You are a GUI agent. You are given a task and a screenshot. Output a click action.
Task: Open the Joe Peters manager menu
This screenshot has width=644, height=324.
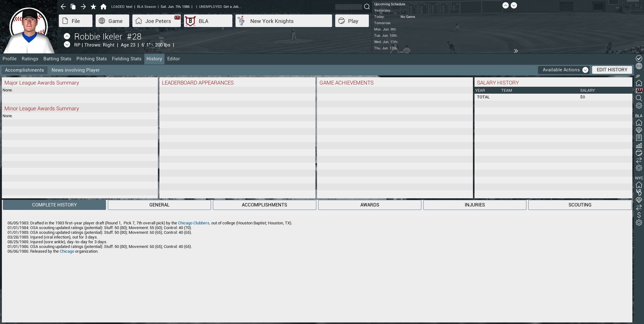click(157, 21)
